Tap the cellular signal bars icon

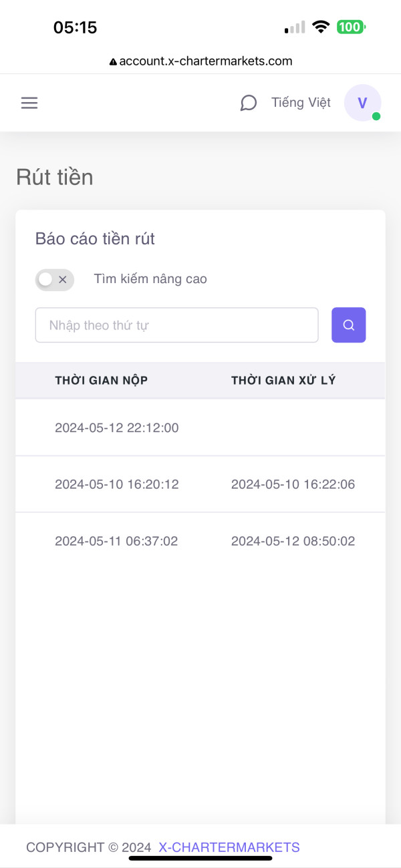(295, 27)
